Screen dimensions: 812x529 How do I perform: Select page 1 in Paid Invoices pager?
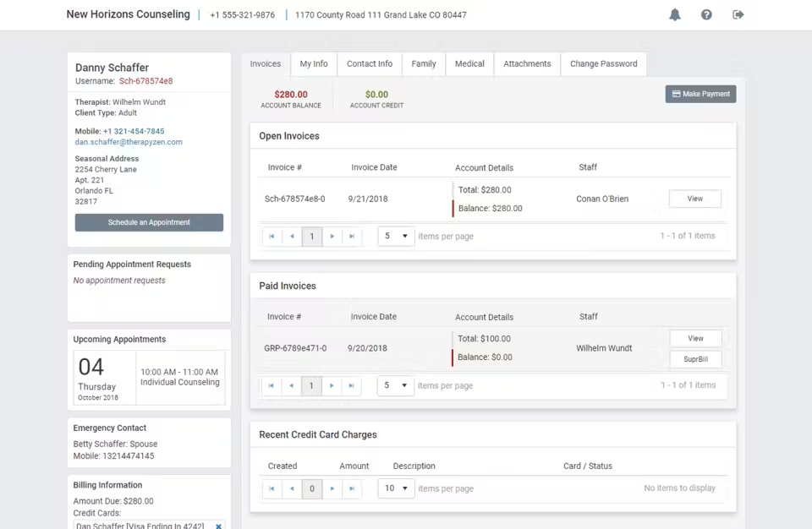point(311,385)
